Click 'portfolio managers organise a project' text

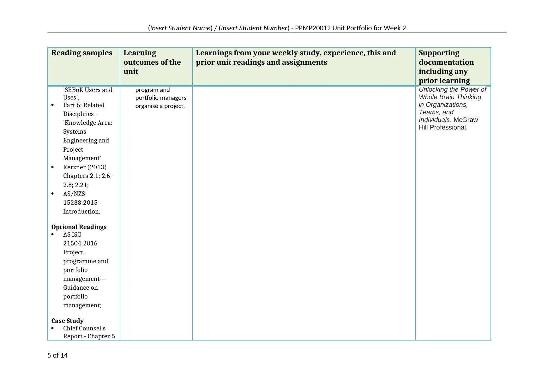click(x=161, y=102)
